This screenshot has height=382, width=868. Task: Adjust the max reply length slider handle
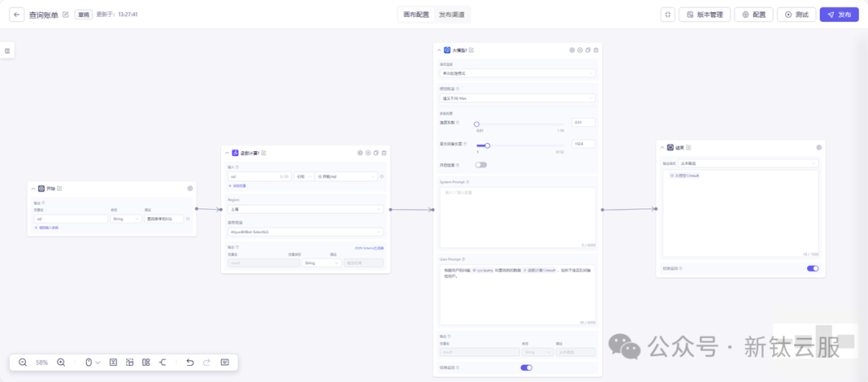pos(487,146)
